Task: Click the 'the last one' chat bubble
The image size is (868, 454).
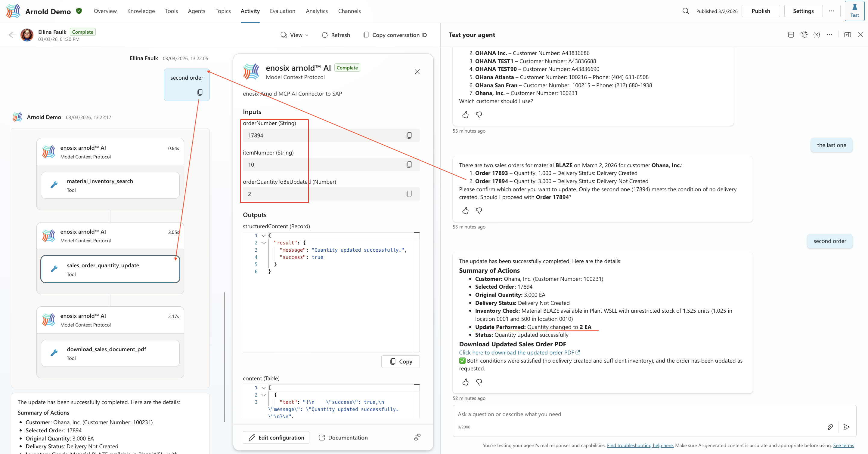Action: [x=831, y=145]
